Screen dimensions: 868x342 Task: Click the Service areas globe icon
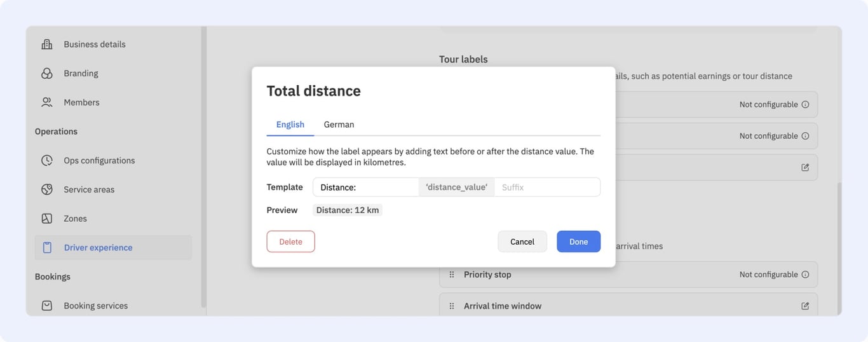click(47, 189)
